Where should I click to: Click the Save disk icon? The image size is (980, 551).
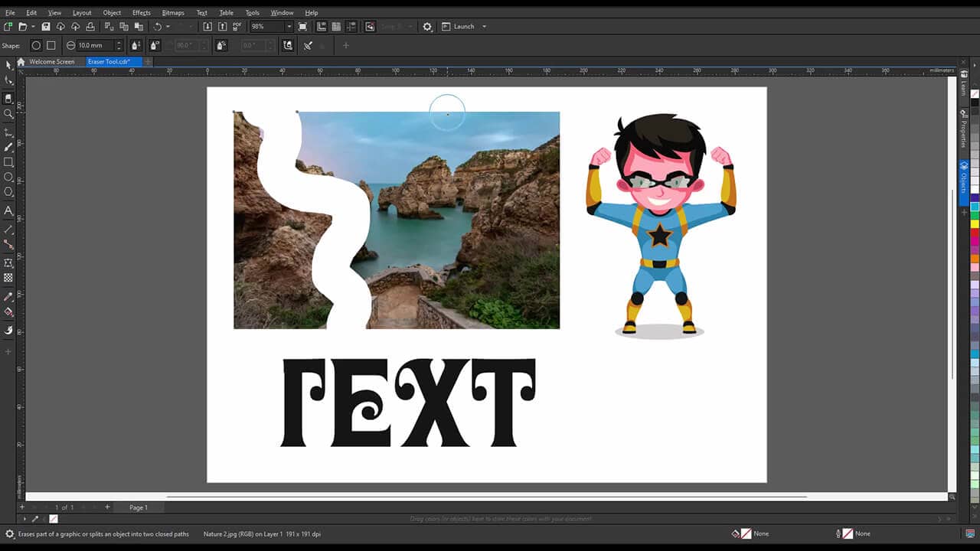pos(46,26)
